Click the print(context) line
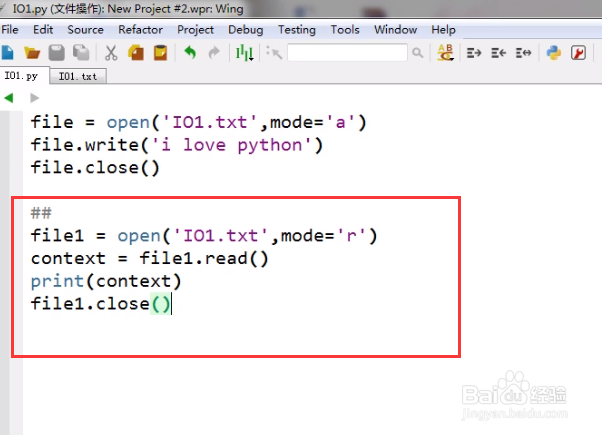 (x=106, y=281)
